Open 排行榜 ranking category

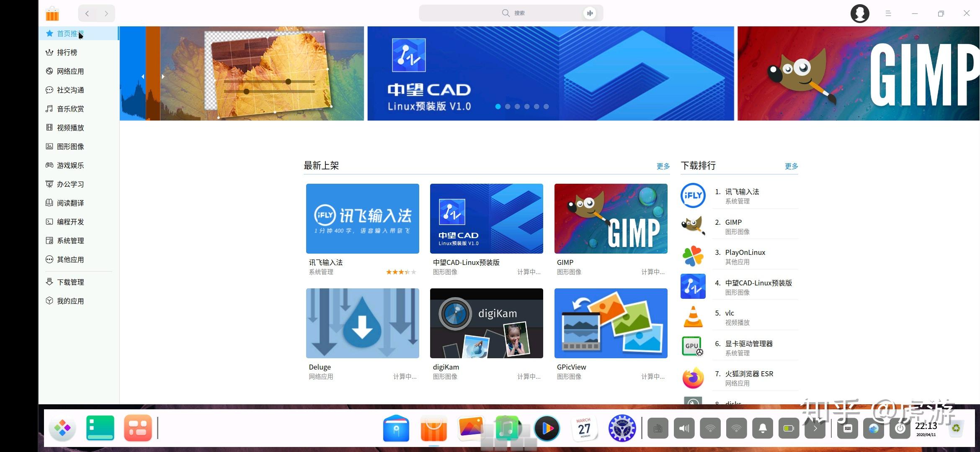pyautogui.click(x=67, y=52)
